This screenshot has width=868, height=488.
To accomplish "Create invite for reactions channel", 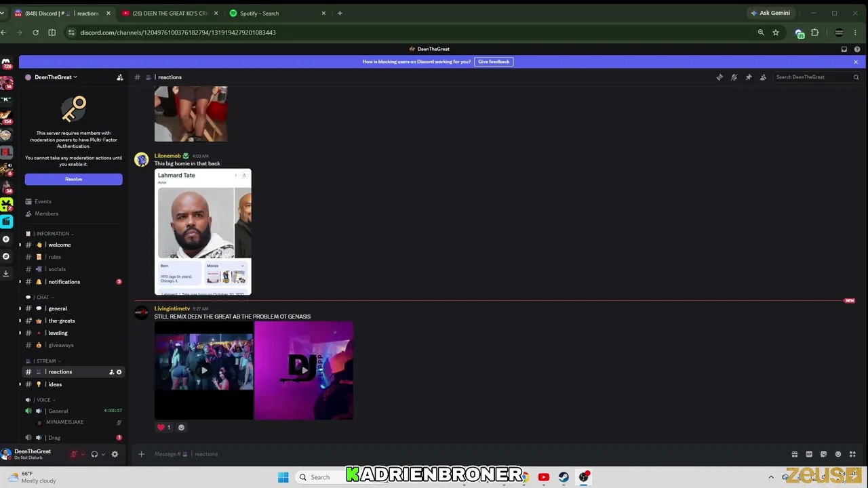I will (112, 372).
